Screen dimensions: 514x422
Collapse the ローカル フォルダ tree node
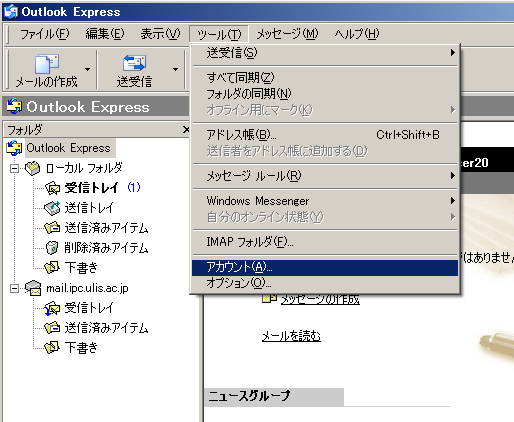14,168
